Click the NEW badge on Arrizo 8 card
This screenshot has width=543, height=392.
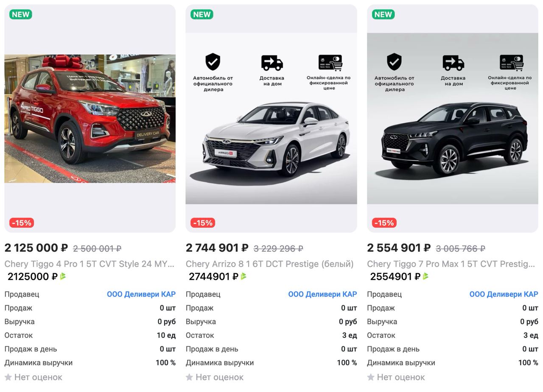[x=202, y=14]
